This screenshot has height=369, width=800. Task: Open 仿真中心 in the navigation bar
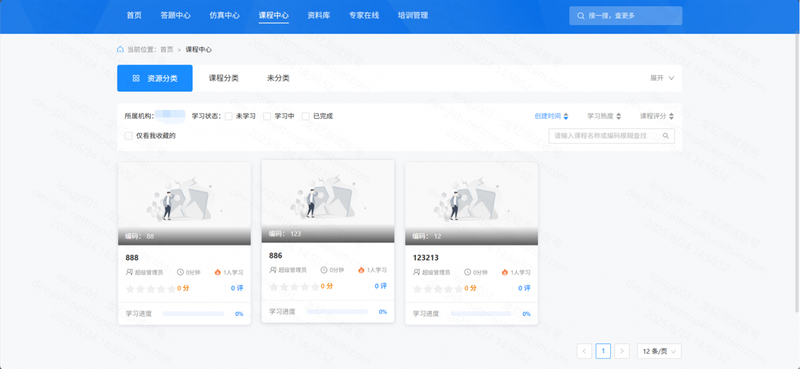tap(224, 15)
